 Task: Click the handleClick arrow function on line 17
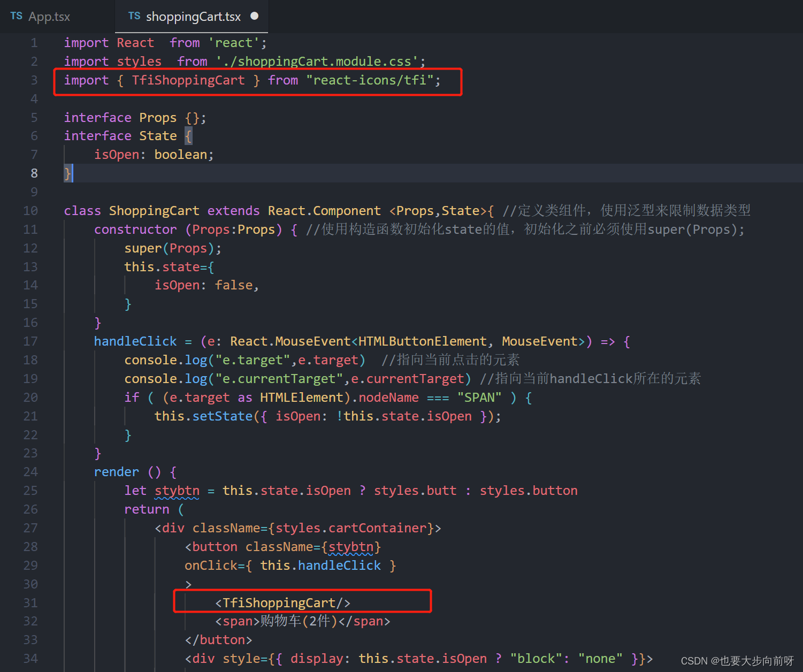click(x=135, y=341)
